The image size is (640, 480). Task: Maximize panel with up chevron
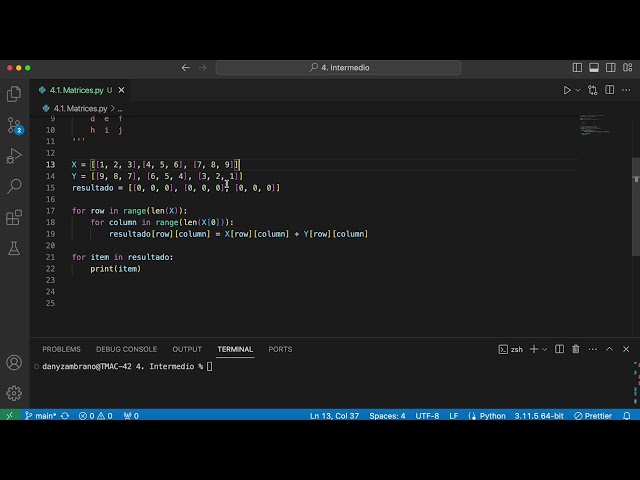609,349
